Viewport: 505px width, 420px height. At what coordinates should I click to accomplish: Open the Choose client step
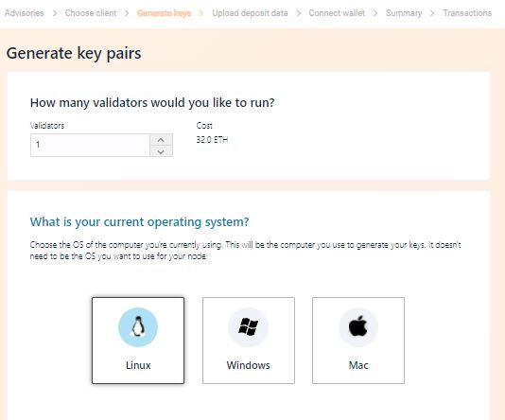(91, 13)
